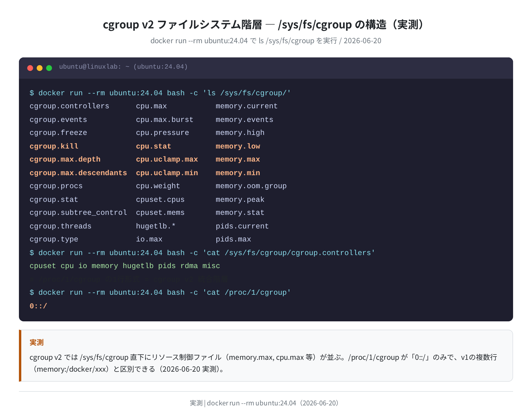Click the 'ls /sys/fs/cgroup/' command line
The image size is (532, 419).
click(160, 93)
